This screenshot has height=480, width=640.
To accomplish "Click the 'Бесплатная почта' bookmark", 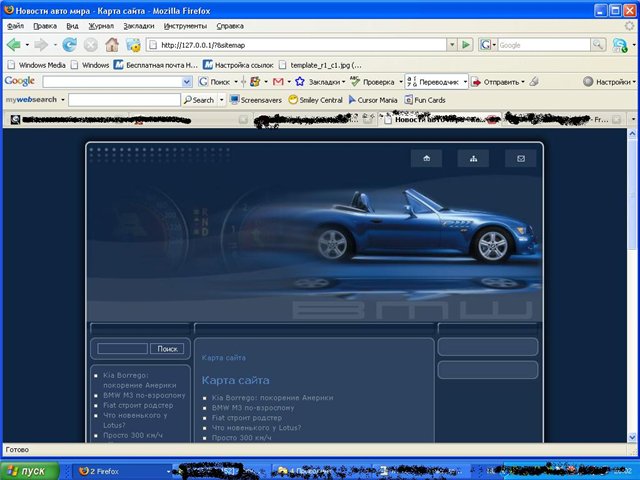I will pyautogui.click(x=160, y=64).
